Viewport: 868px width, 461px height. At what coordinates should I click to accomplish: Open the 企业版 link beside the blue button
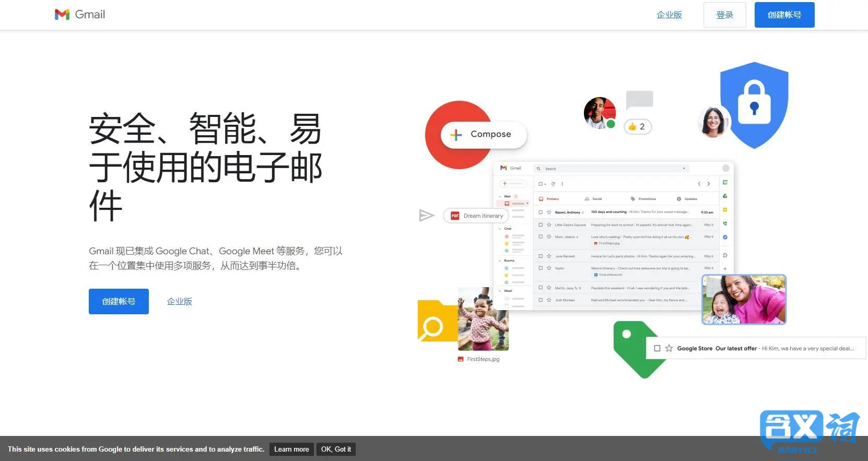point(180,301)
